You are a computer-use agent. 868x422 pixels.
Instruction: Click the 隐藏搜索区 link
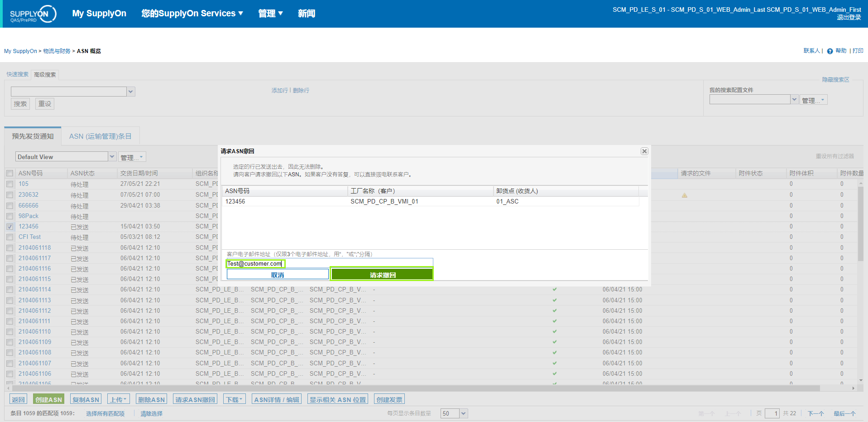tap(835, 79)
